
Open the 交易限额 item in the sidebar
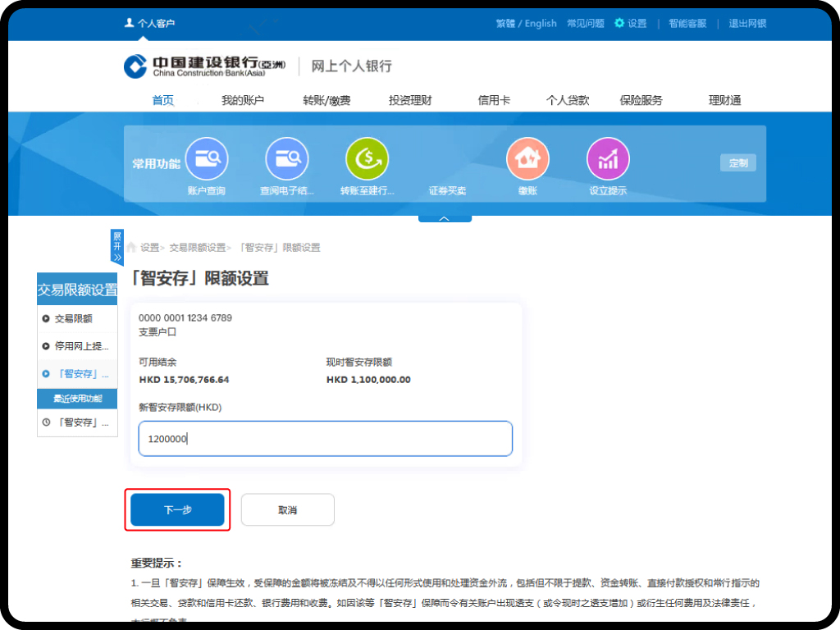[73, 318]
